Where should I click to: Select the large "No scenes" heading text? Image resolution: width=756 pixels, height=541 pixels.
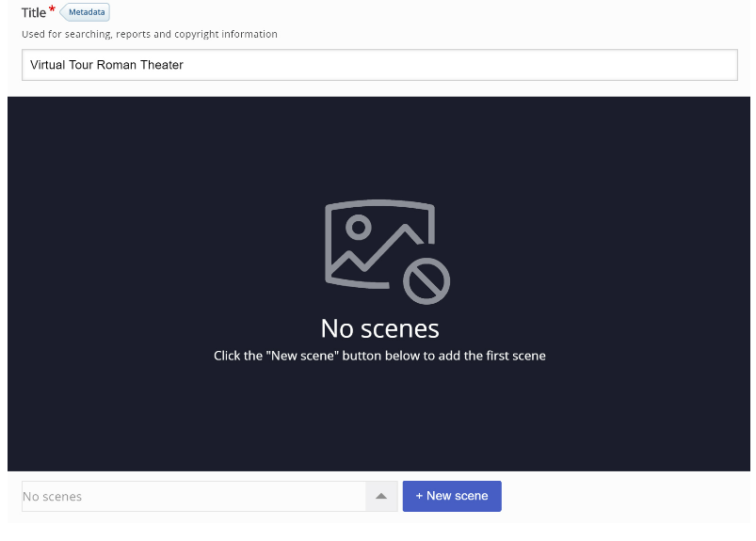380,328
